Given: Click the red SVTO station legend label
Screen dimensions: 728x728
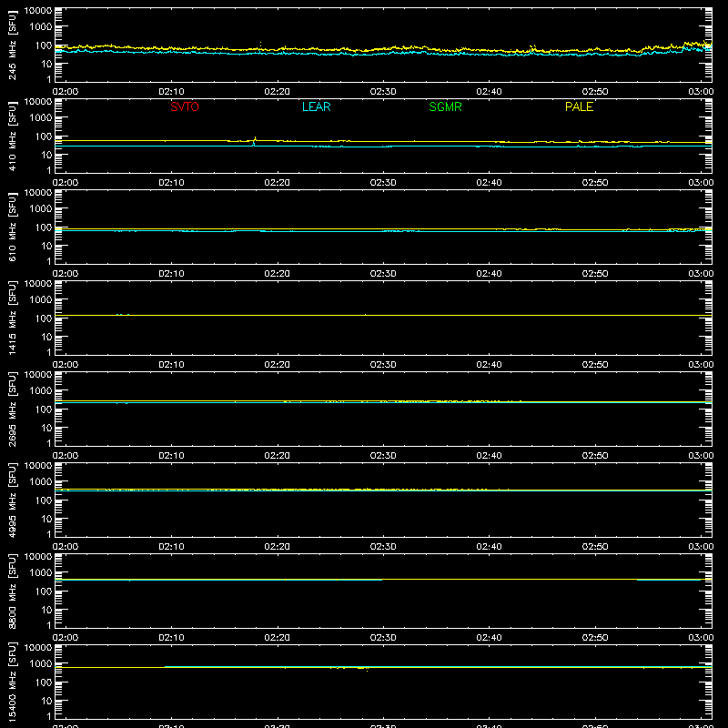Looking at the screenshot, I should pos(185,106).
